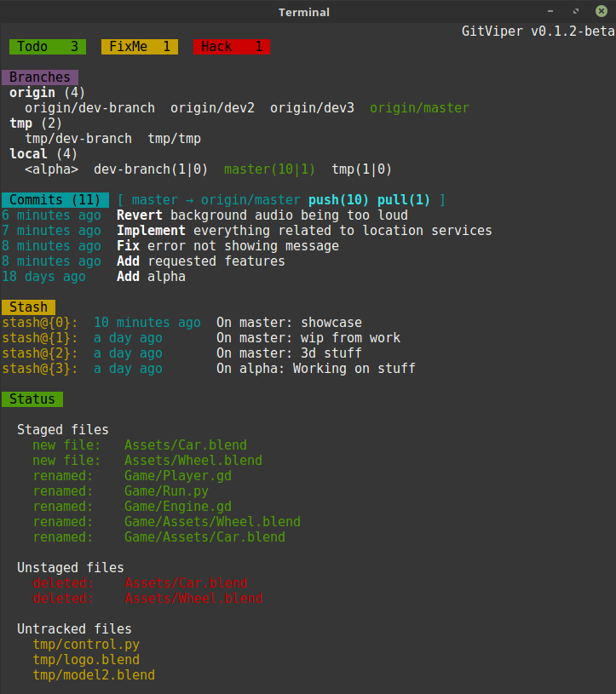Click the green Status section header
Screen dimensions: 616x694
click(32, 399)
